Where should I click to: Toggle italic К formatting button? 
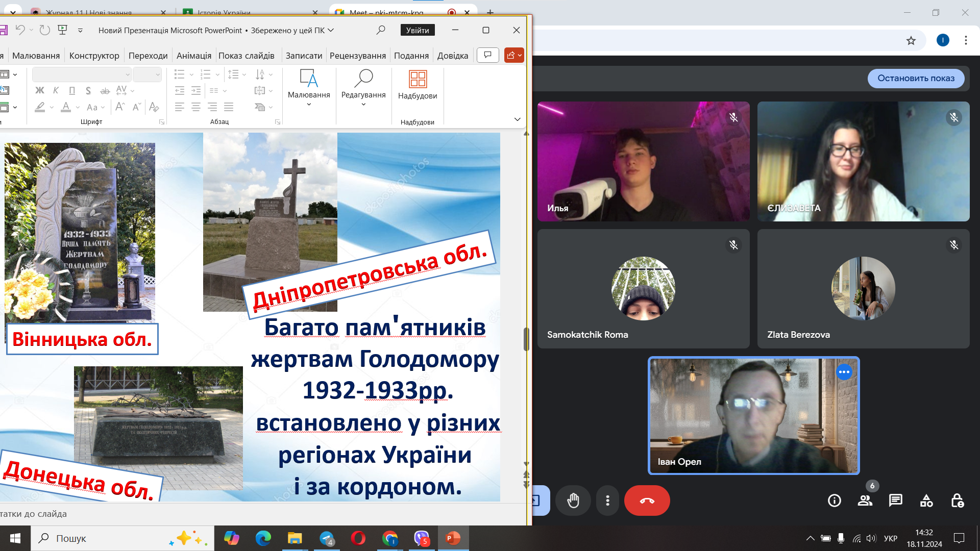point(56,90)
